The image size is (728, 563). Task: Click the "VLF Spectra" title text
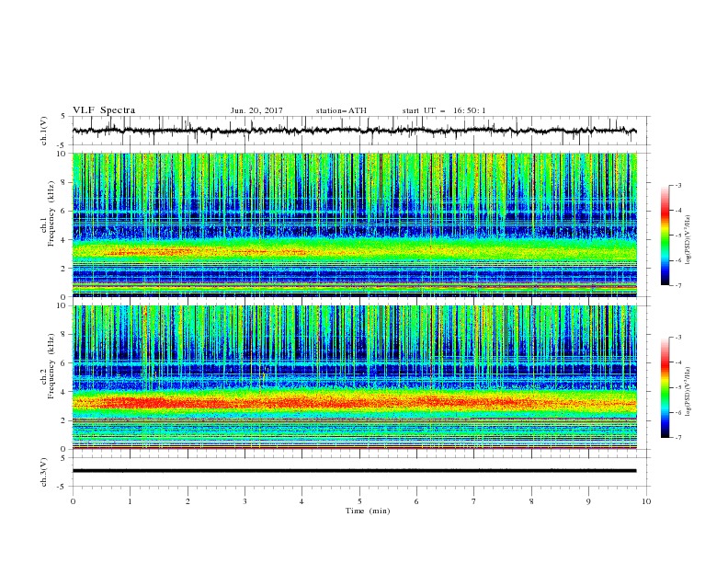point(104,110)
